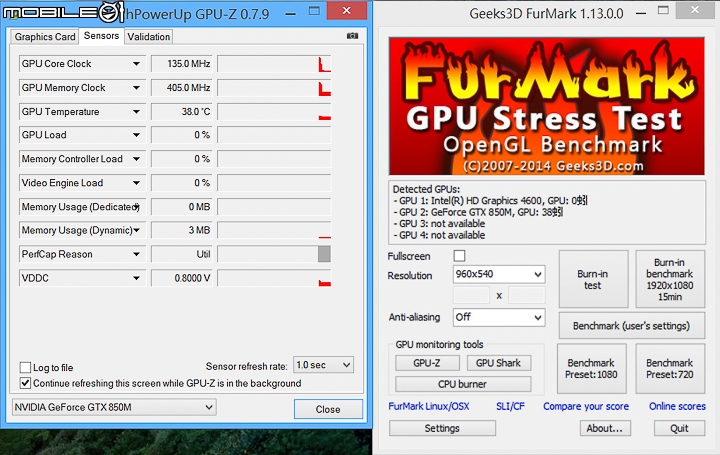
Task: Maximize the FurMark window
Action: pyautogui.click(x=663, y=10)
